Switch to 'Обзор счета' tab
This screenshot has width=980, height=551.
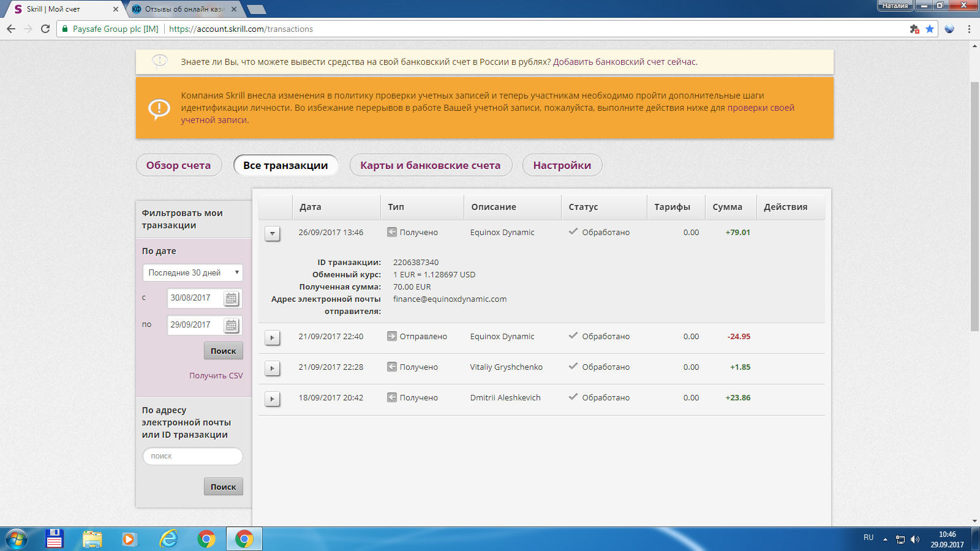178,165
